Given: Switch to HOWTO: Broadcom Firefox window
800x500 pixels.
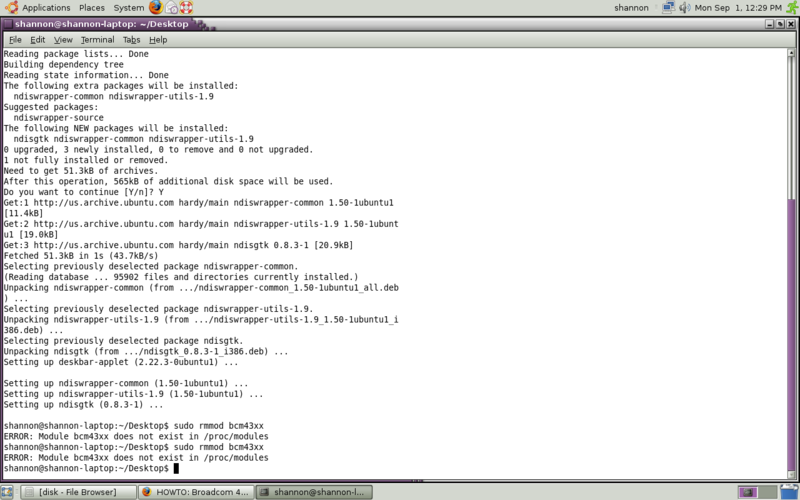Looking at the screenshot, I should pos(196,492).
